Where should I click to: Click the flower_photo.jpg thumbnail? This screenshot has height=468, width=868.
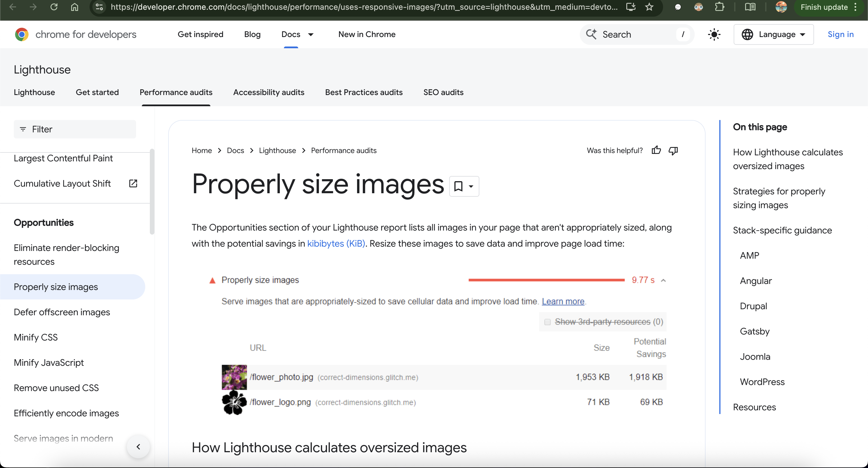(x=234, y=377)
